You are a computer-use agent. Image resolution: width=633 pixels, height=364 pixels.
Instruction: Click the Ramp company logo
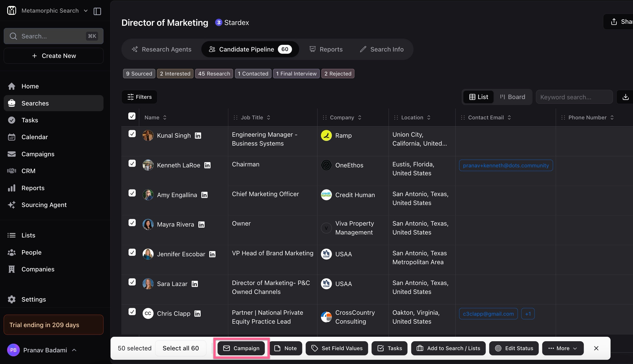(326, 135)
